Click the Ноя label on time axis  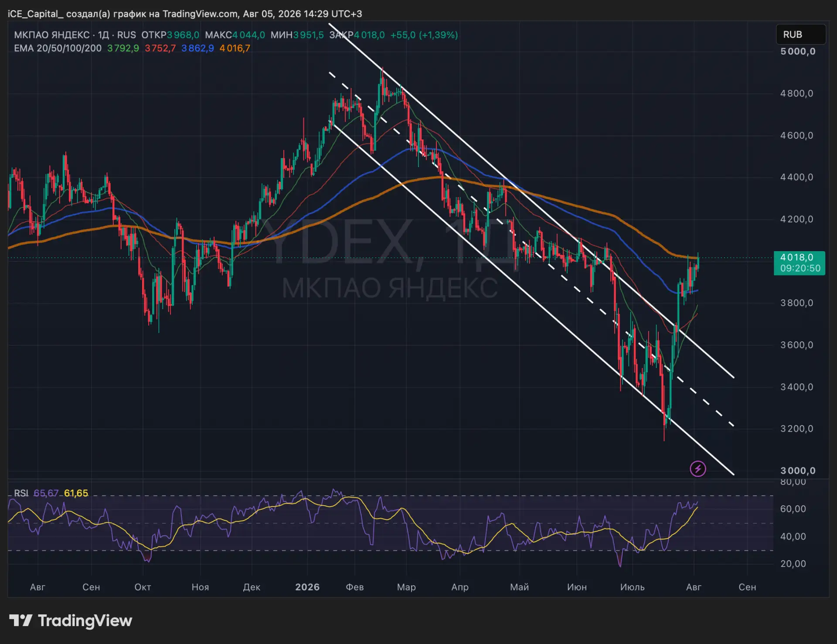point(200,587)
